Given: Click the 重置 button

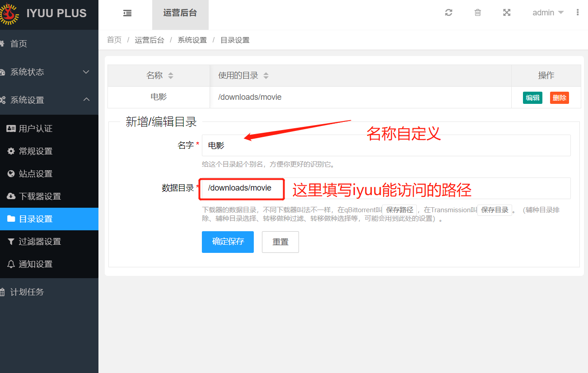Looking at the screenshot, I should [x=280, y=242].
